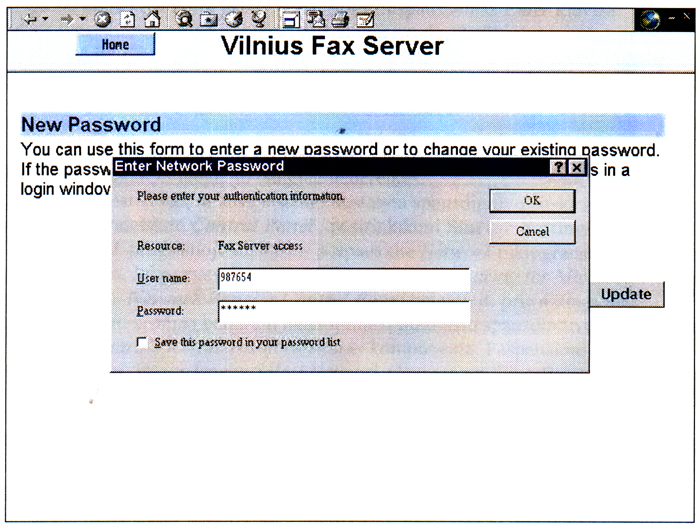
Task: Click the Update button
Action: click(x=626, y=294)
